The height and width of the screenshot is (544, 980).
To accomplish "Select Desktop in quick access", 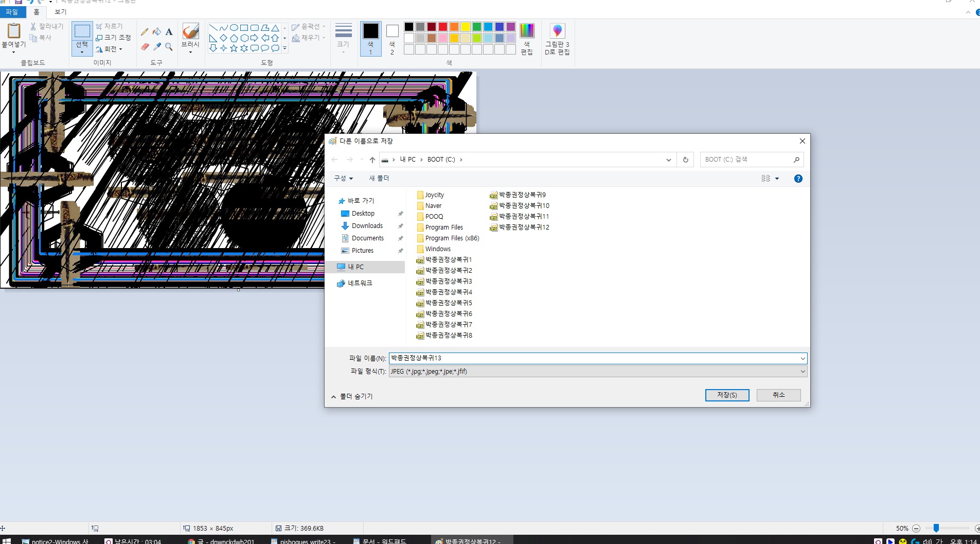I will (x=363, y=214).
